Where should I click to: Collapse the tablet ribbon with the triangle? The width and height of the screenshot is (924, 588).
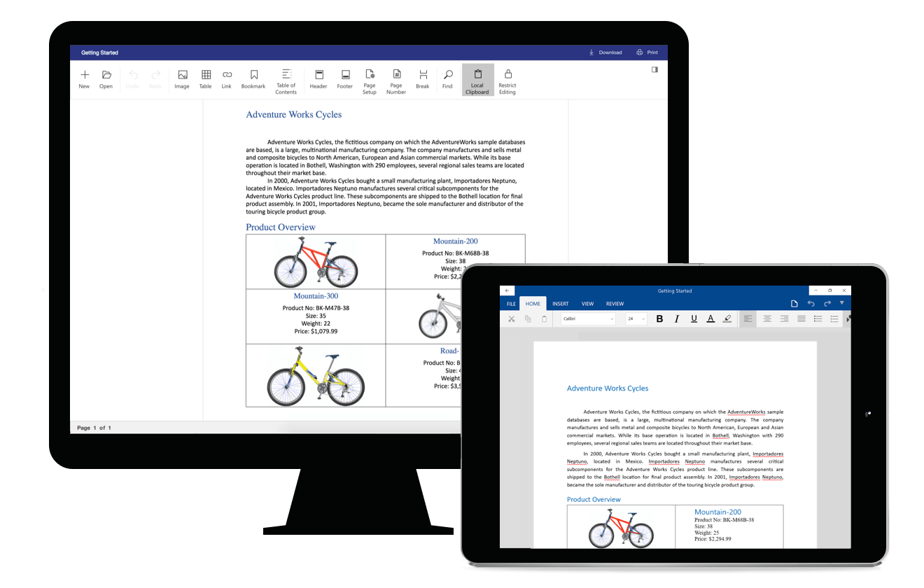coord(842,303)
